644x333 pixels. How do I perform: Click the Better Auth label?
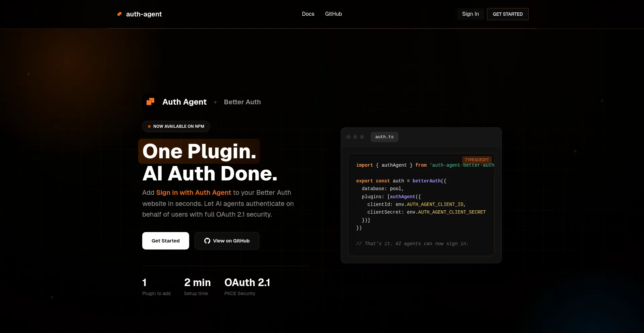pyautogui.click(x=242, y=102)
